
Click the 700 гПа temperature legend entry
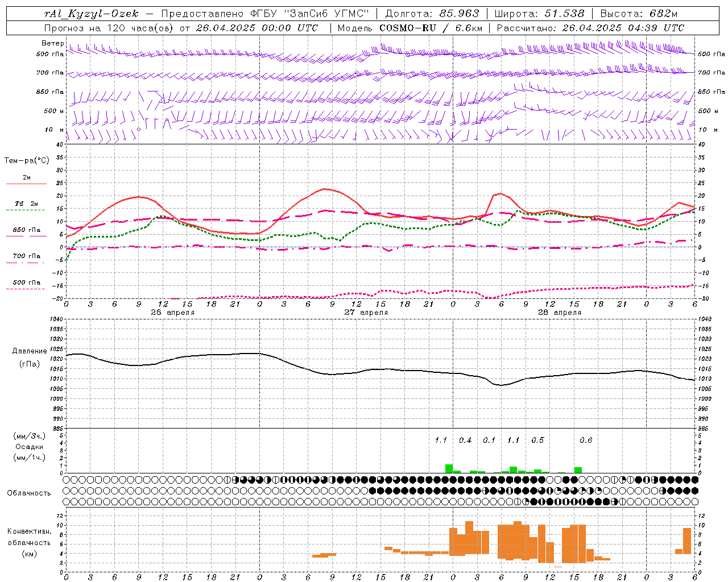(27, 256)
